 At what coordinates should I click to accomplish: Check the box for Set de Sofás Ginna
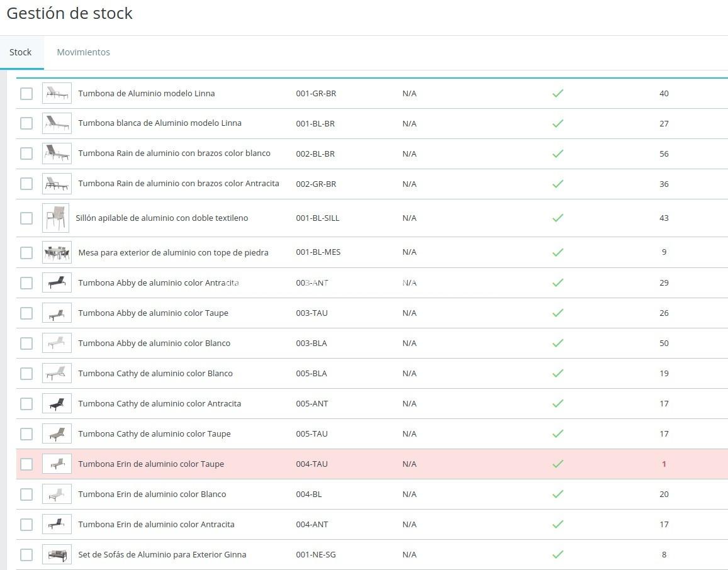tap(26, 555)
